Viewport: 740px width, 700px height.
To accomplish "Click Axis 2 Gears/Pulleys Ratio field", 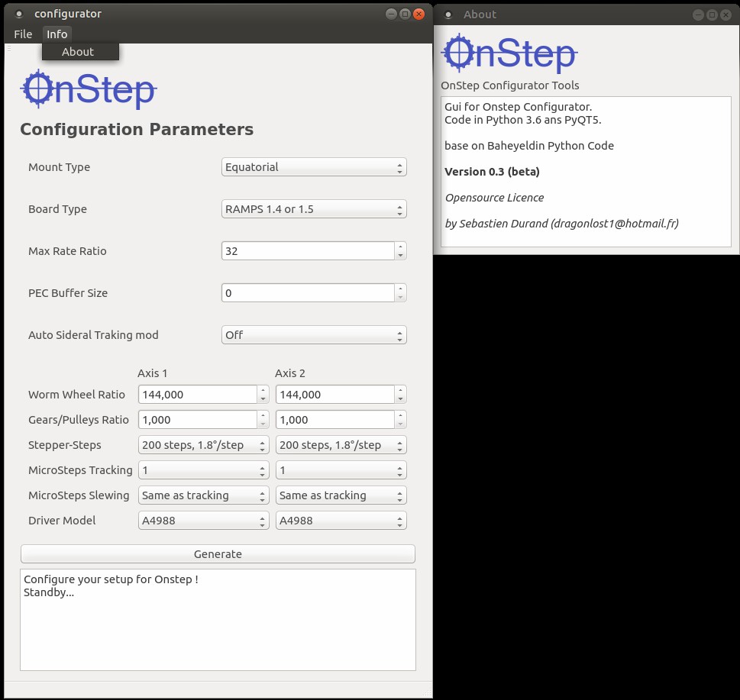I will tap(335, 420).
